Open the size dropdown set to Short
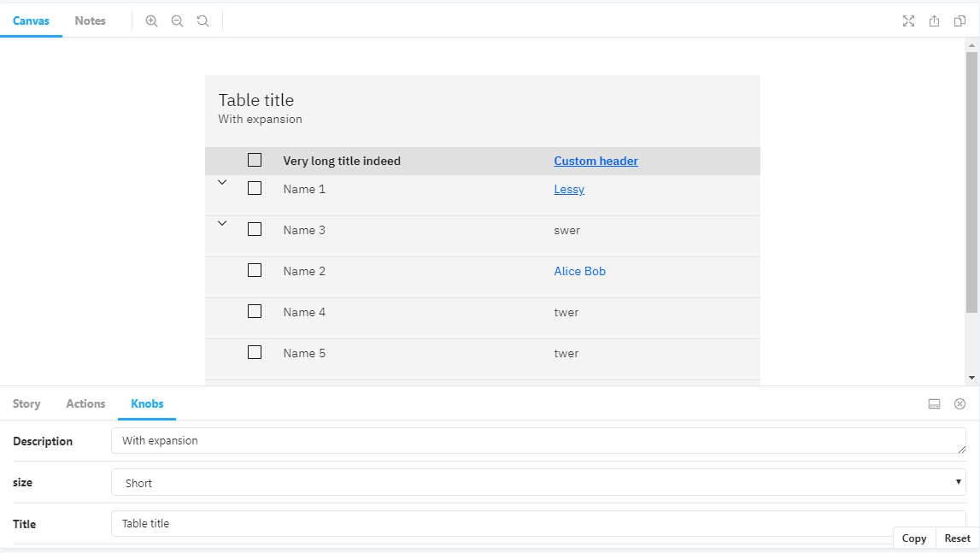This screenshot has width=980, height=553. pyautogui.click(x=538, y=482)
